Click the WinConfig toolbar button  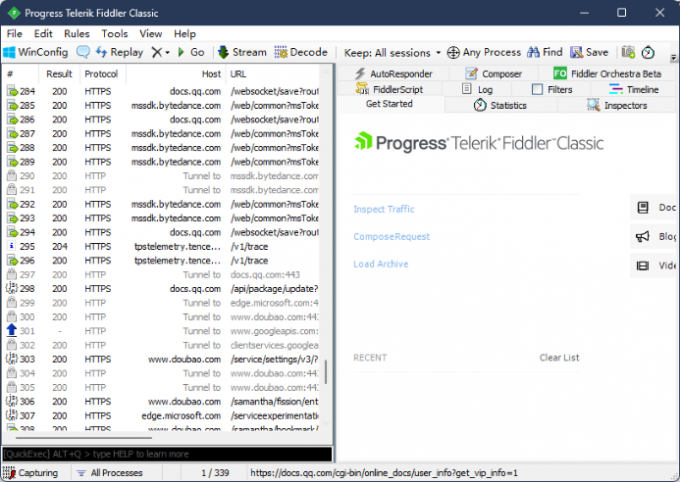click(36, 52)
